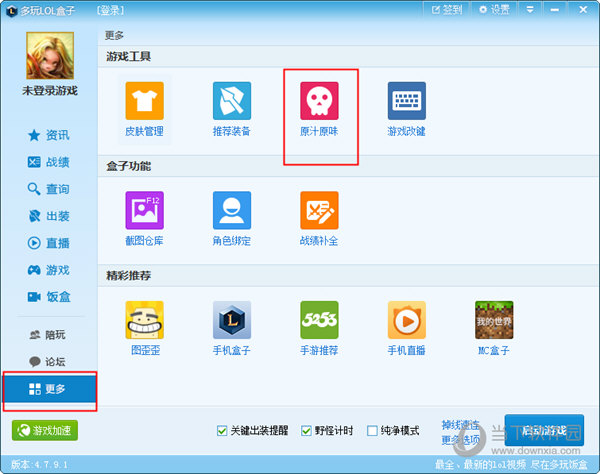Open 推荐装备 recommended gear tool
Image resolution: width=600 pixels, height=474 pixels.
232,109
